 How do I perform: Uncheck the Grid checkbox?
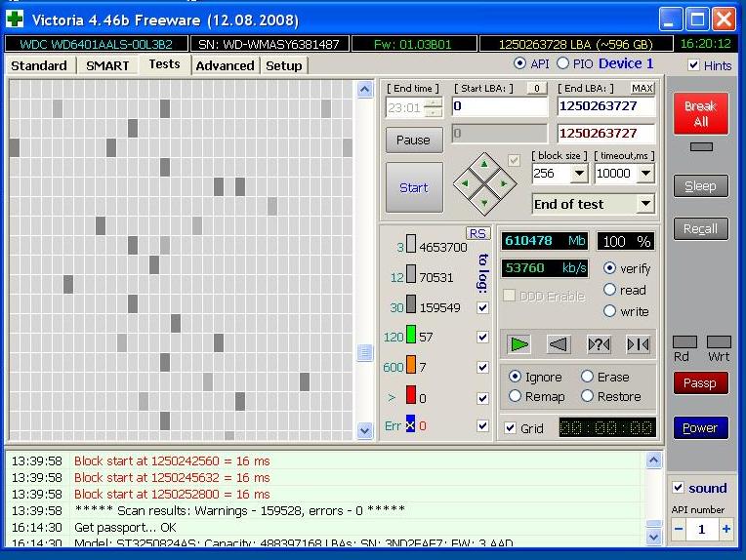coord(510,427)
